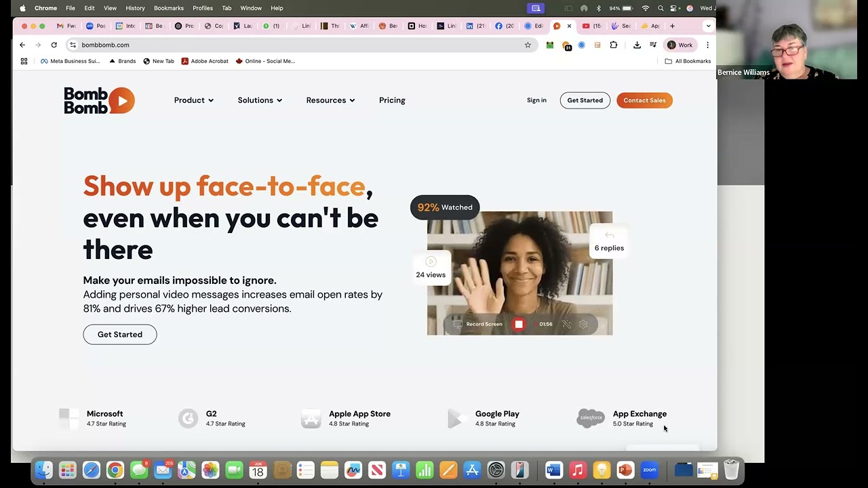868x488 pixels.
Task: Open Microsoft Word from the Dock
Action: point(554,470)
